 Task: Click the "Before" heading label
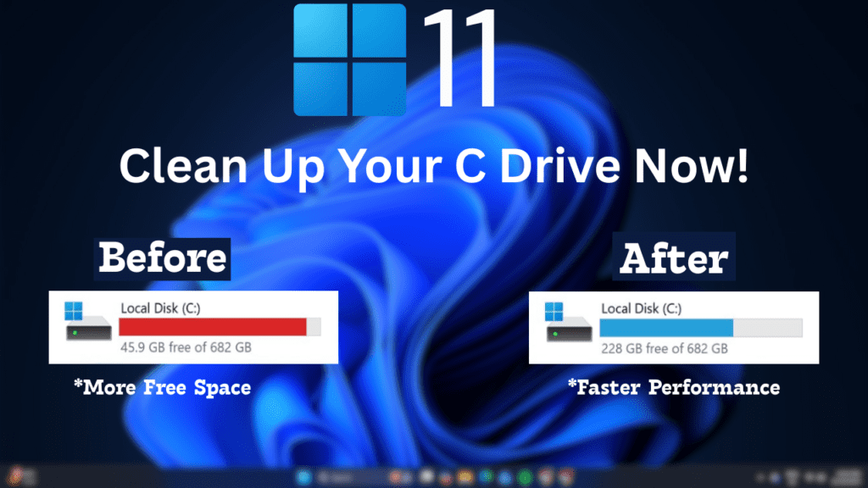(163, 258)
